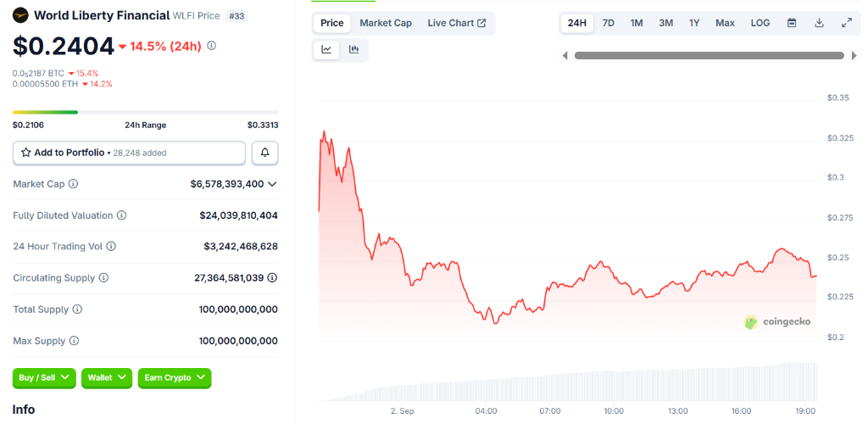Click Add to Portfolio button

129,153
